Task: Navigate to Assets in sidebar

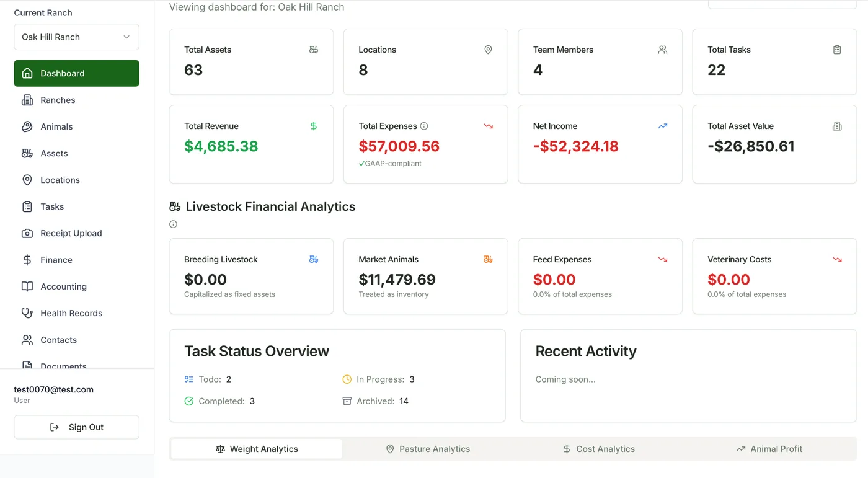Action: tap(76, 153)
